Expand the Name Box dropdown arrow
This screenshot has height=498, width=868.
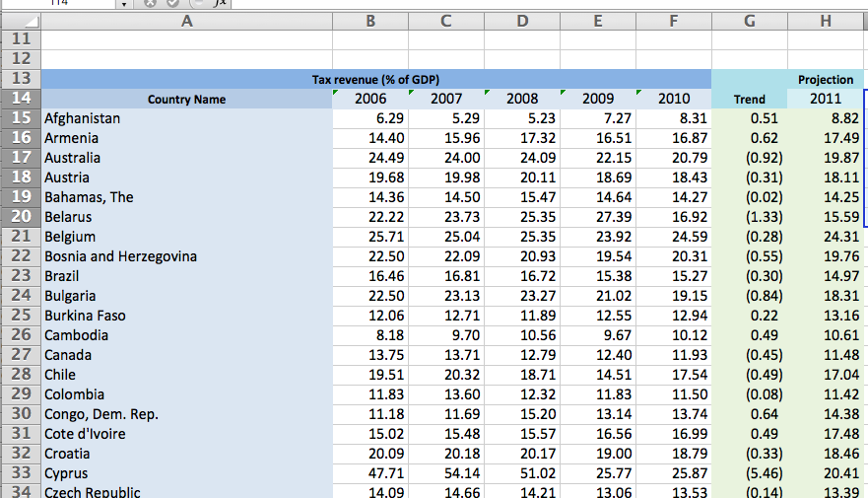point(123,4)
